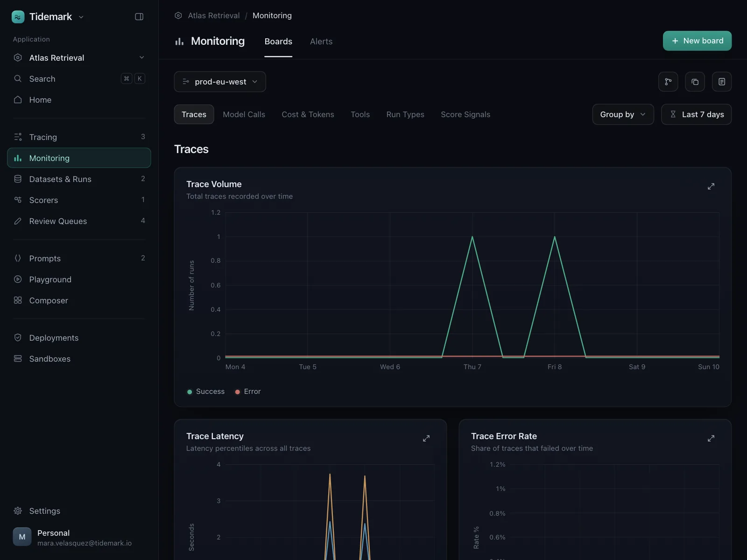
Task: Open Datasets & Runs in the sidebar
Action: point(79,179)
